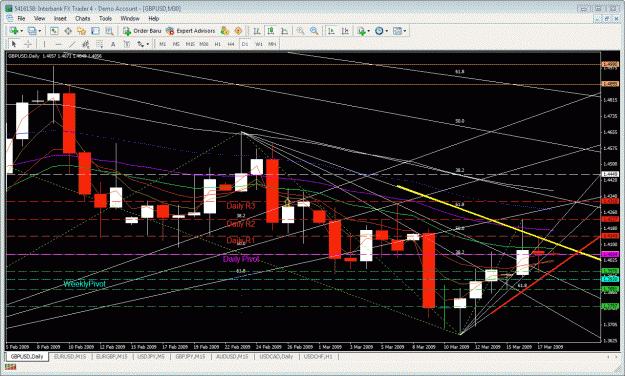Expand the New Chart dropdown arrow
The width and height of the screenshot is (625, 376).
tap(21, 31)
